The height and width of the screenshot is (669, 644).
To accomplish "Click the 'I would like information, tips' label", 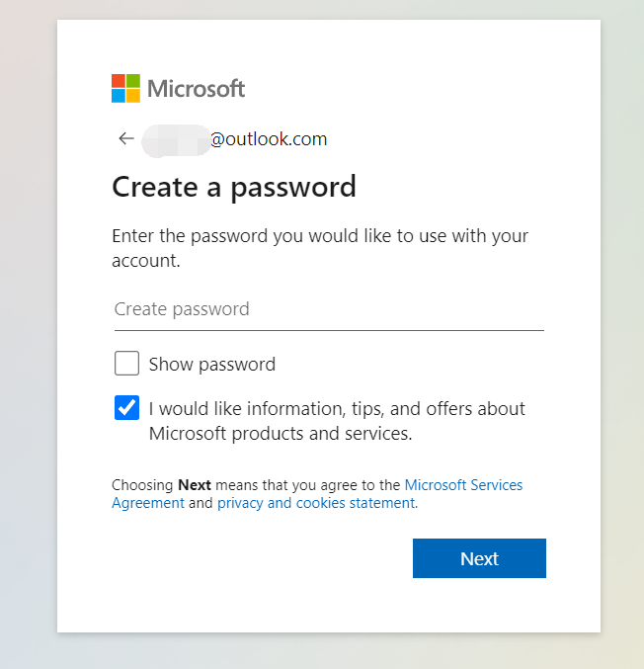I will [x=337, y=421].
